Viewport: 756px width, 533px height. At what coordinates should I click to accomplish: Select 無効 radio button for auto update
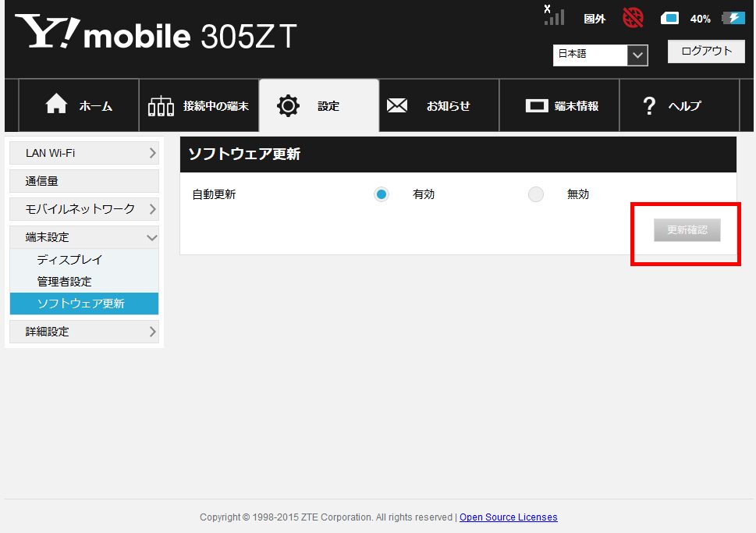(536, 194)
